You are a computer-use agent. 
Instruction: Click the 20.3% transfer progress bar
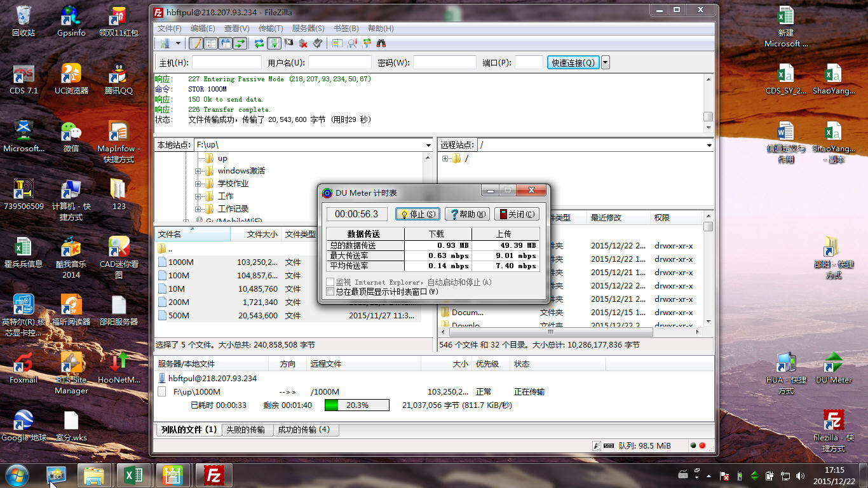coord(356,405)
